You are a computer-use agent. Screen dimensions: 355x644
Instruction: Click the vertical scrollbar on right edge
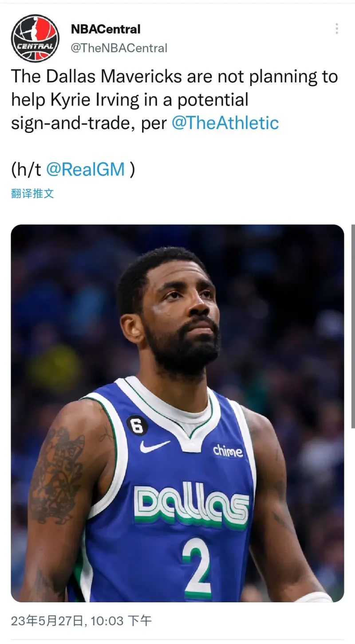353,326
